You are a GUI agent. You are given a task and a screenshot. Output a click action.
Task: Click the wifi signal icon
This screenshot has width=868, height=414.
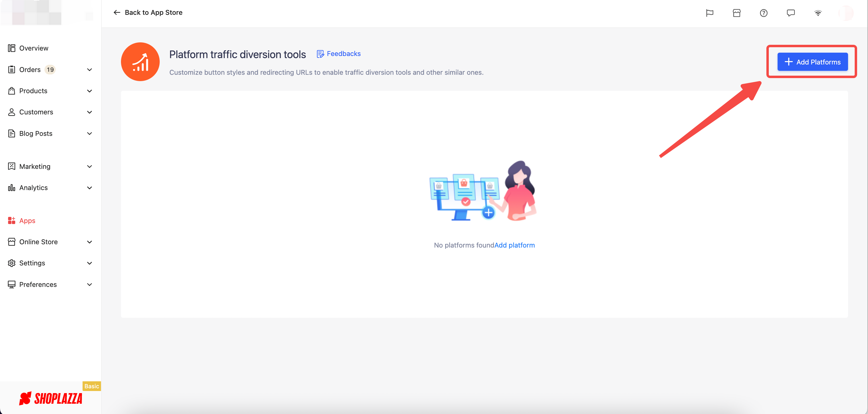point(818,13)
